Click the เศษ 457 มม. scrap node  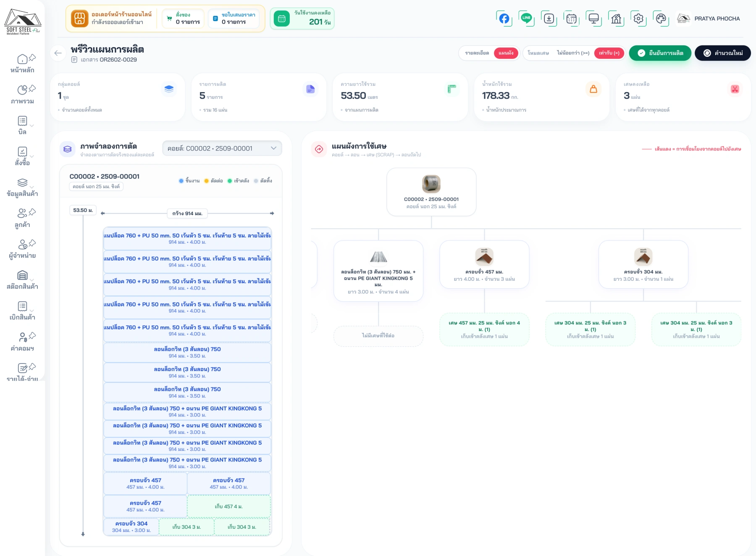click(484, 329)
